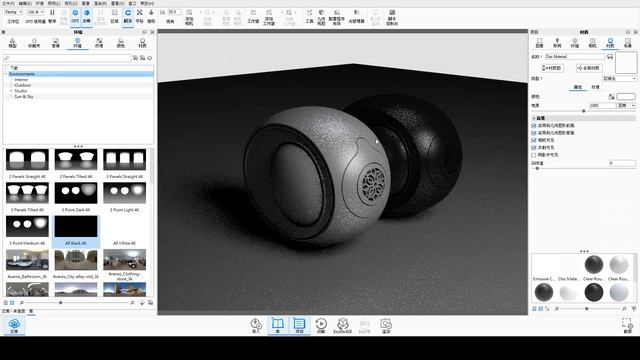
Task: Click the library search field
Action: pyautogui.click(x=67, y=58)
